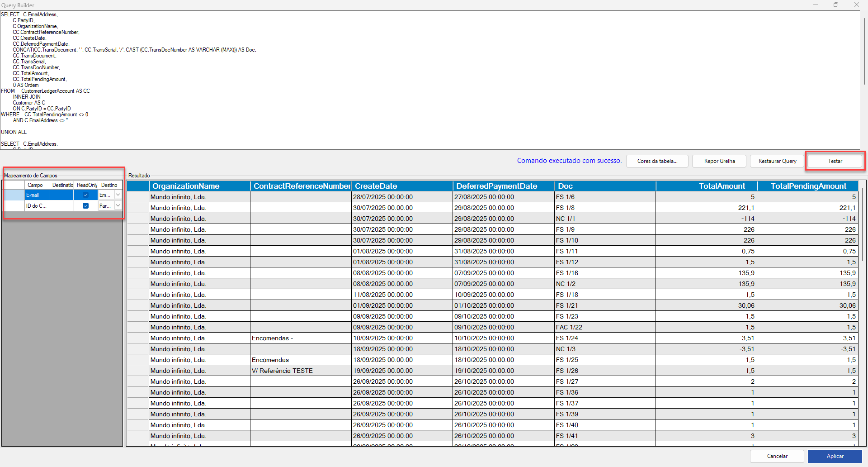
Task: Select DeferredPaymentDate cell 27/08/2025 00:00:00
Action: [x=504, y=197]
